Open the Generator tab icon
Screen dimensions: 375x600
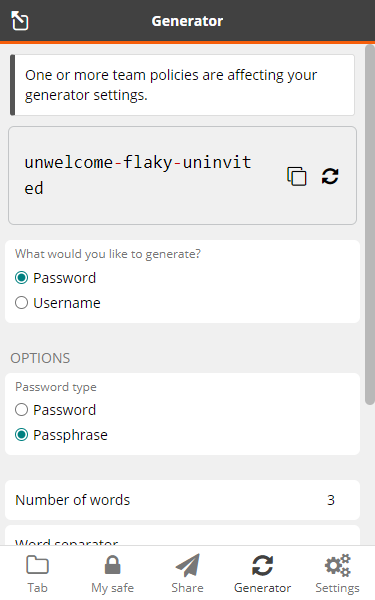tap(262, 565)
